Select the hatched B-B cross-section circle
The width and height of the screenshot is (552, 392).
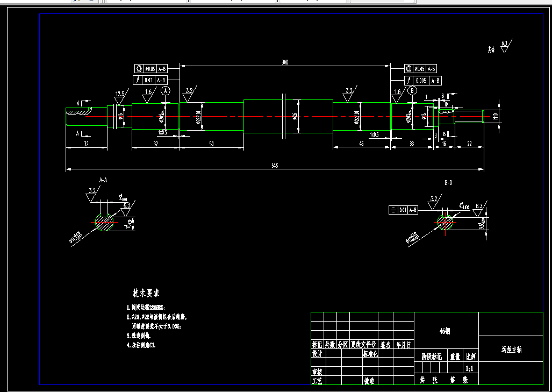point(446,222)
